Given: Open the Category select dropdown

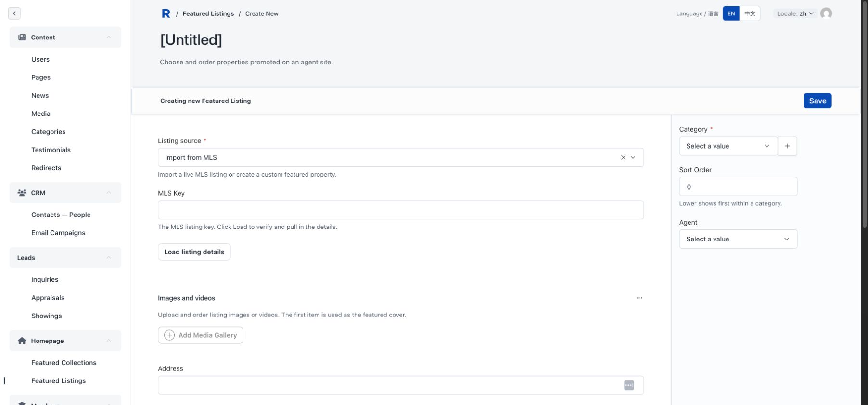Looking at the screenshot, I should click(x=728, y=146).
